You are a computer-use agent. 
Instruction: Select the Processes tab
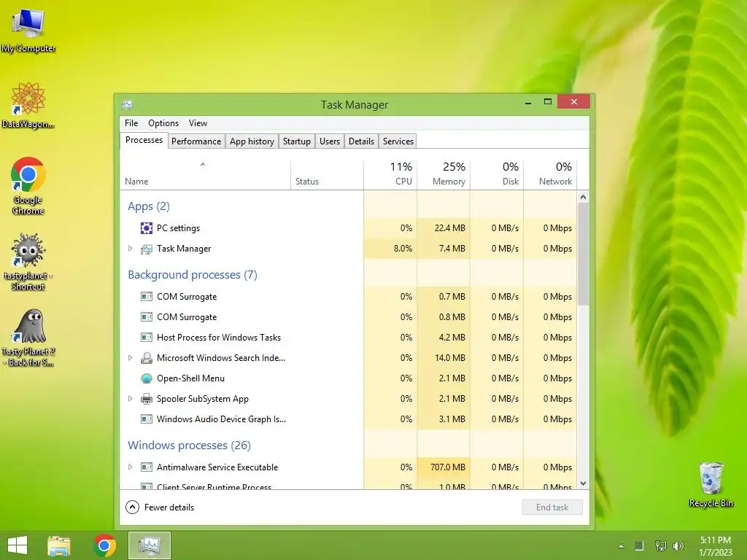tap(144, 140)
